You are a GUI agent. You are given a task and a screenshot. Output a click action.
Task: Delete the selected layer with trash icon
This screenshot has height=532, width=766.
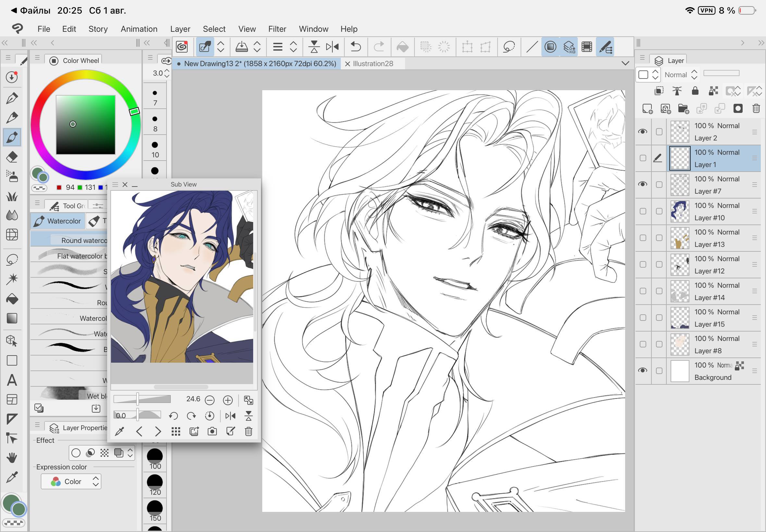click(x=756, y=108)
